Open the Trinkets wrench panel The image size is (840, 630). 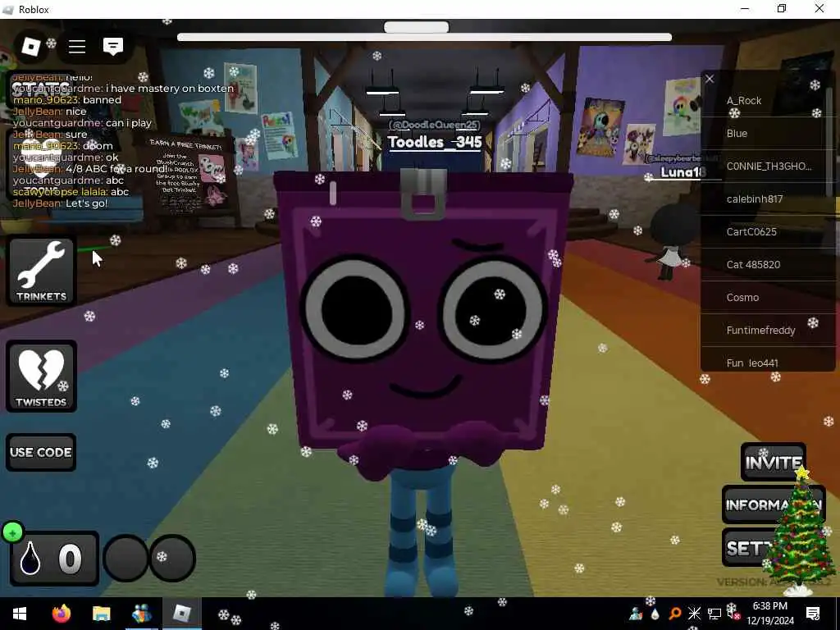(x=41, y=271)
